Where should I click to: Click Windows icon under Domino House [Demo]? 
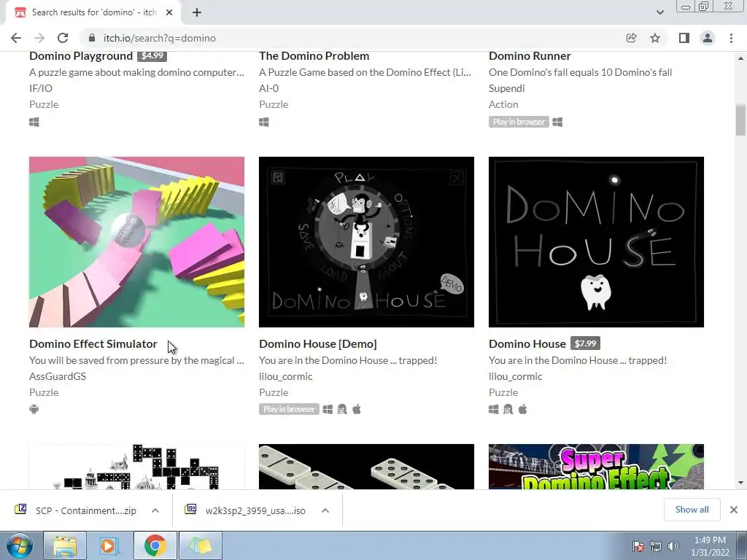(328, 409)
